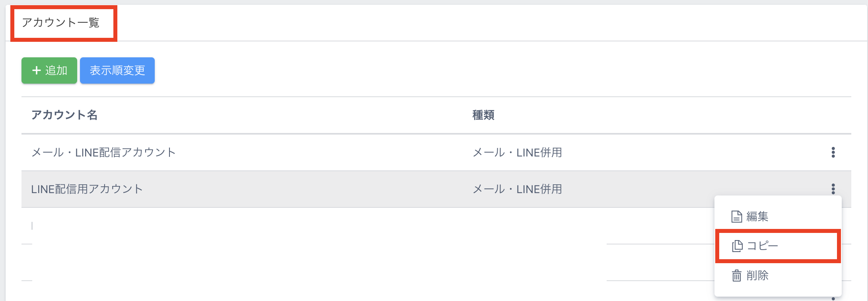868x301 pixels.
Task: Click the trash can icon beside 削除
Action: click(x=736, y=276)
